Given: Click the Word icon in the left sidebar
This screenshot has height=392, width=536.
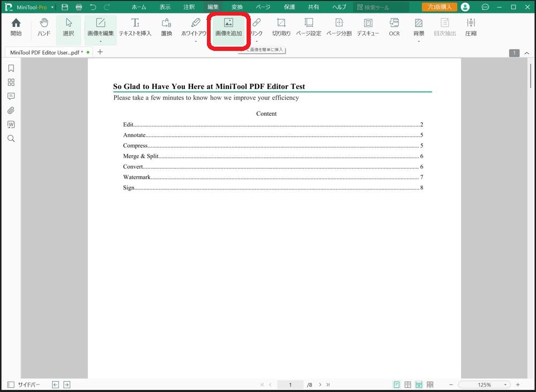Looking at the screenshot, I should pyautogui.click(x=11, y=124).
